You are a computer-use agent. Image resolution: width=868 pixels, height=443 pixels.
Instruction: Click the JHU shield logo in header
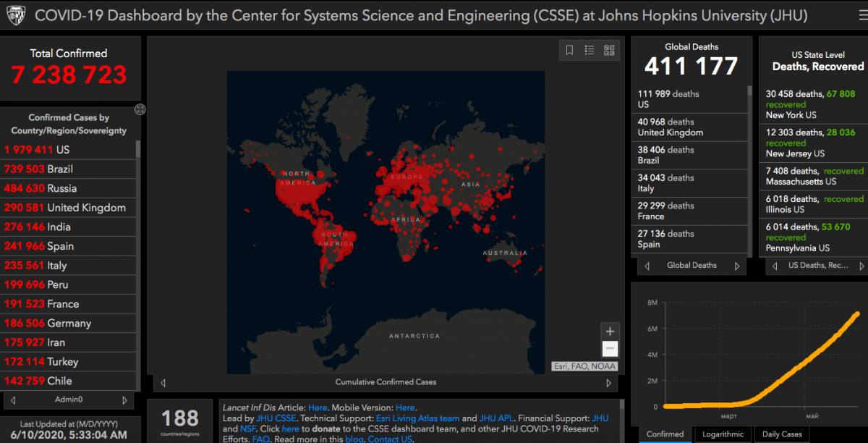(x=16, y=14)
